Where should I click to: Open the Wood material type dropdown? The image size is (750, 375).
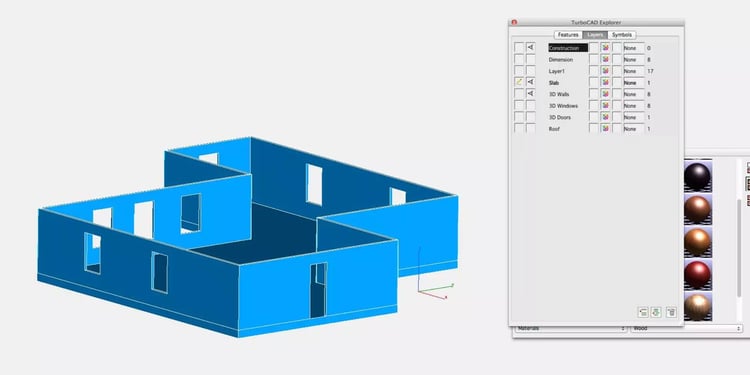[686, 329]
